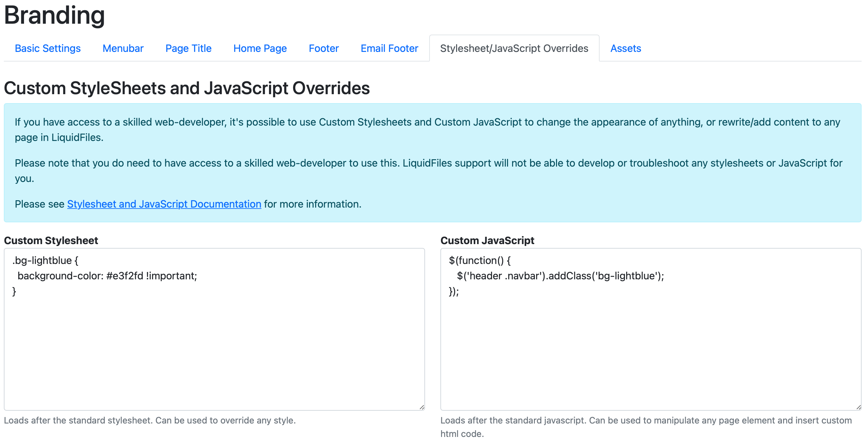The image size is (868, 444).
Task: Click the Custom Stylesheet label
Action: pyautogui.click(x=51, y=240)
